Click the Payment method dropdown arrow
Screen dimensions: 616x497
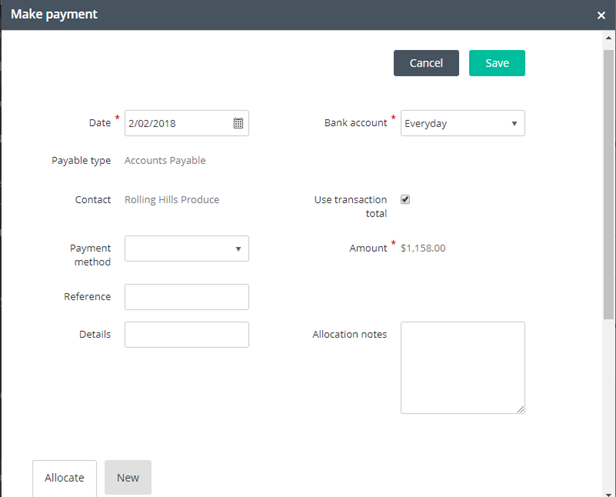point(238,249)
